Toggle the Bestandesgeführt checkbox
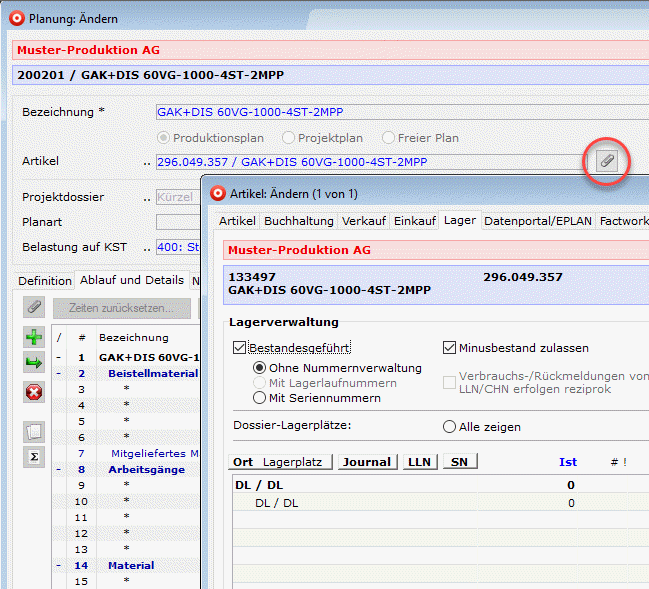The image size is (649, 589). pos(239,348)
